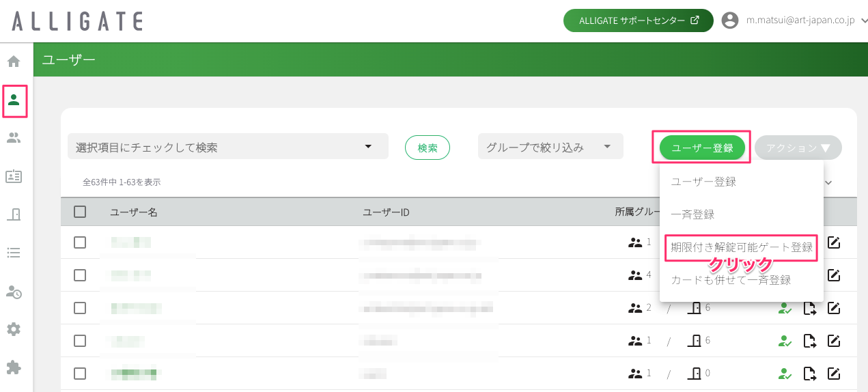Open the user history clock icon
Screen dimensions: 868x392
14,292
